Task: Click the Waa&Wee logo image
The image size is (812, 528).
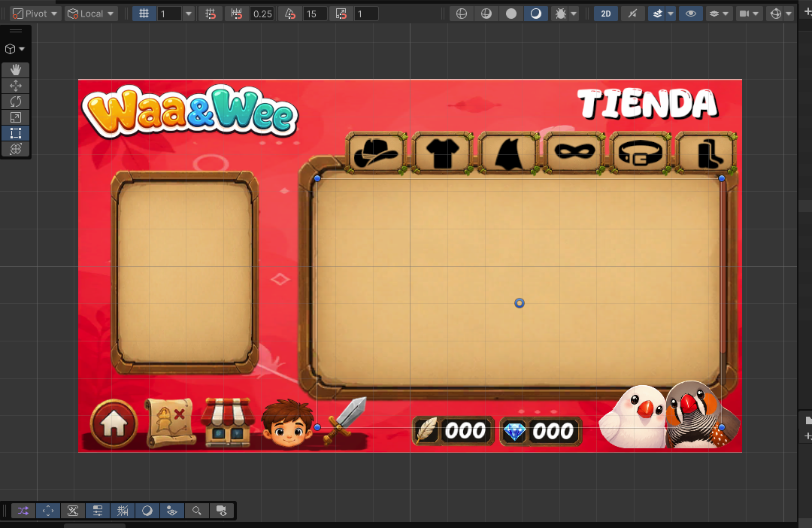Action: coord(190,112)
